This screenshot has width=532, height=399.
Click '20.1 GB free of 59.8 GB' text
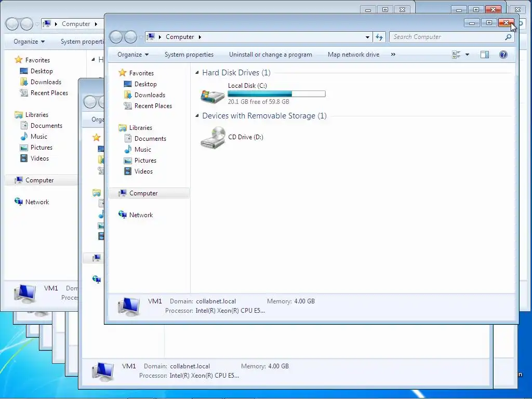pos(259,102)
